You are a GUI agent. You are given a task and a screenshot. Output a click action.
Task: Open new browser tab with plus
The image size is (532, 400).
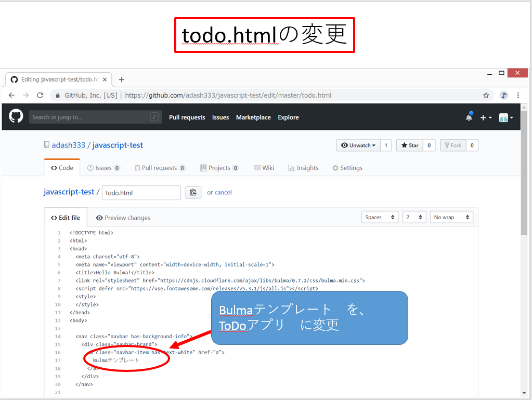coord(122,79)
